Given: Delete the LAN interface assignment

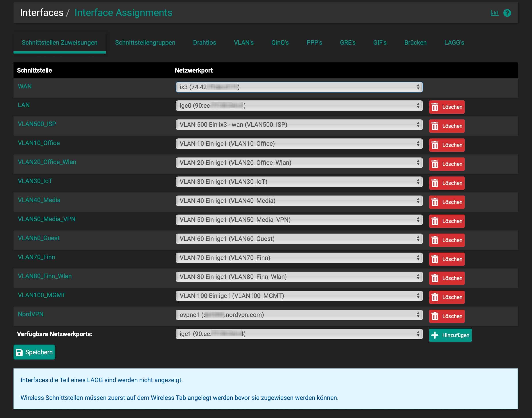Looking at the screenshot, I should pos(447,107).
